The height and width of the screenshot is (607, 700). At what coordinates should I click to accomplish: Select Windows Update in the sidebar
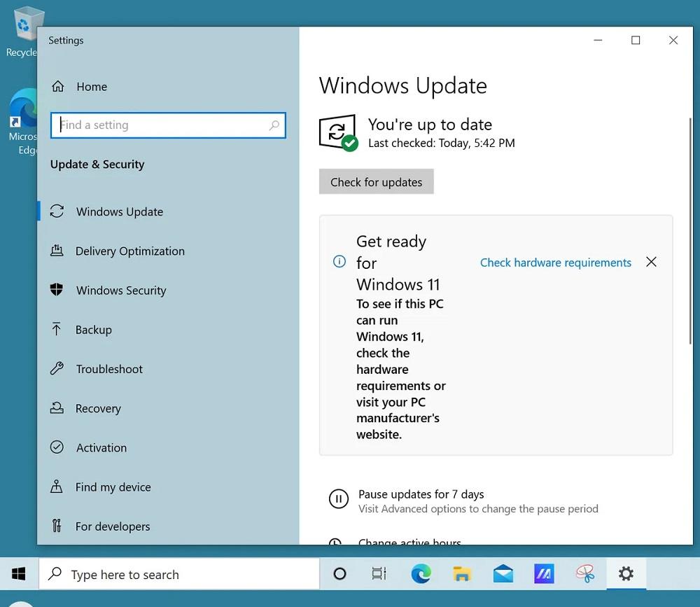[119, 212]
